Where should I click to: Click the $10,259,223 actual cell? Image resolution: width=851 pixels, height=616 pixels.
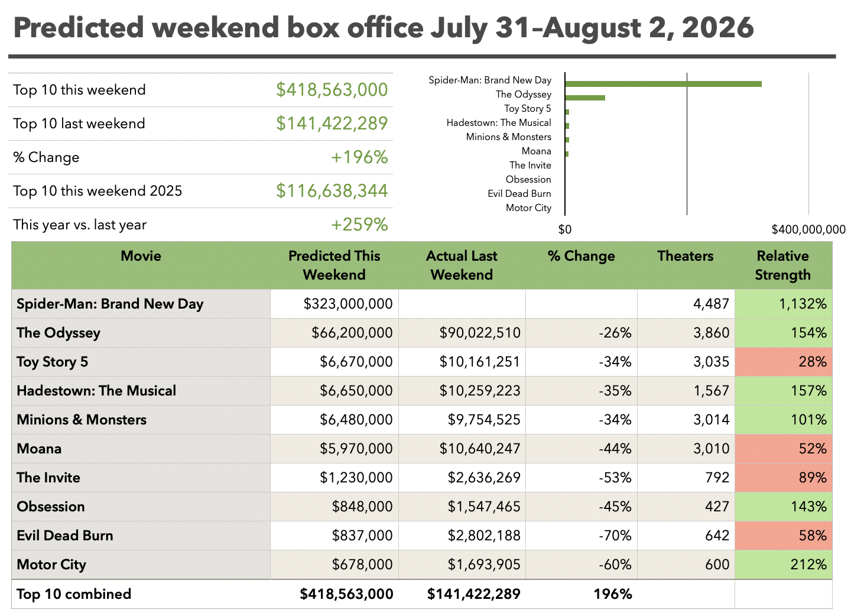tap(462, 391)
